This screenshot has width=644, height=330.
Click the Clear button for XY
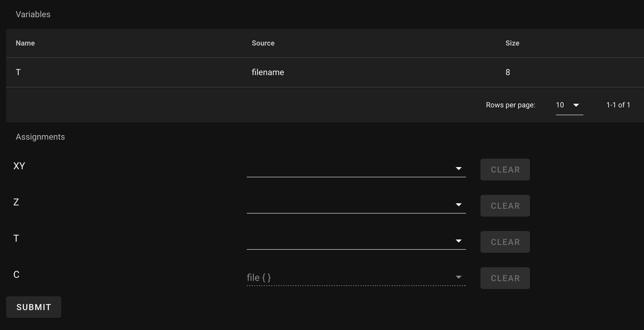(505, 170)
